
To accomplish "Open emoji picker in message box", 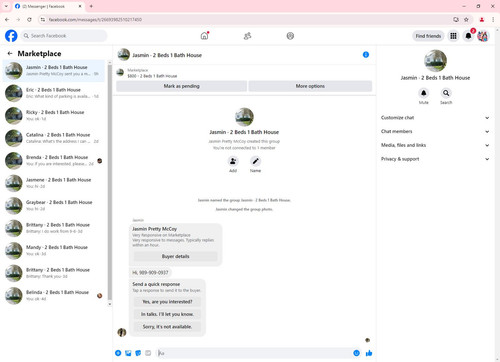I will (x=356, y=353).
